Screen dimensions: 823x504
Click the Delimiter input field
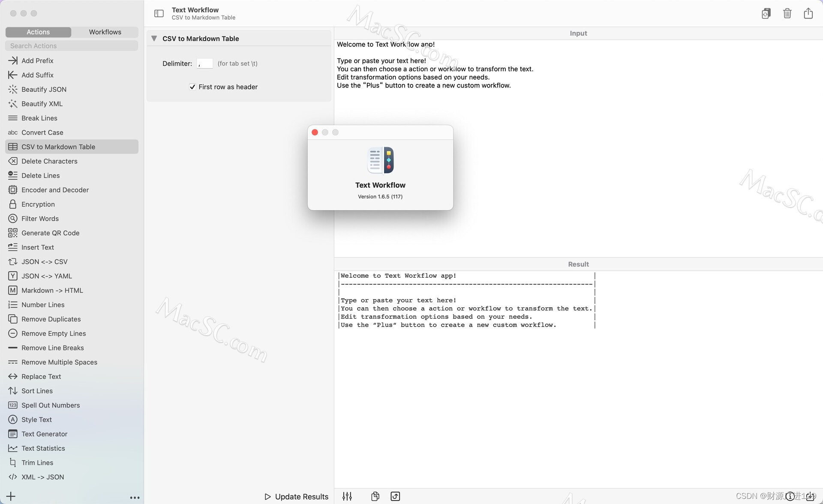click(x=205, y=63)
